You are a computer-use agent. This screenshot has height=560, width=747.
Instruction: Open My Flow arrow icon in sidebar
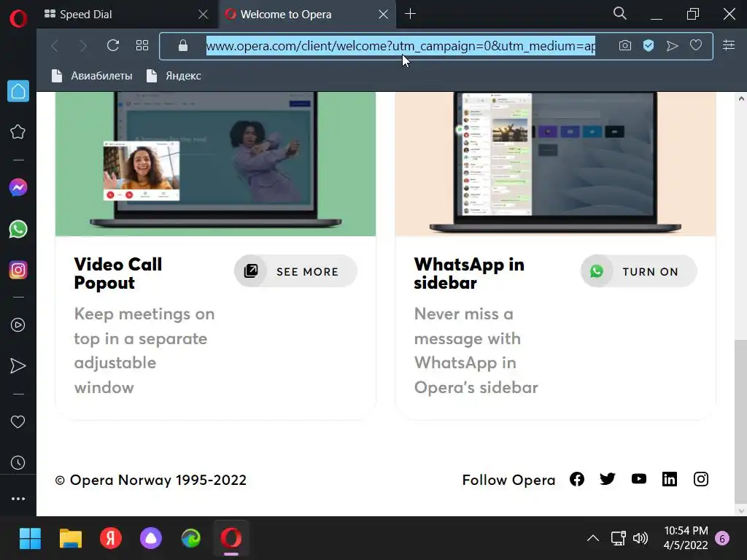18,366
